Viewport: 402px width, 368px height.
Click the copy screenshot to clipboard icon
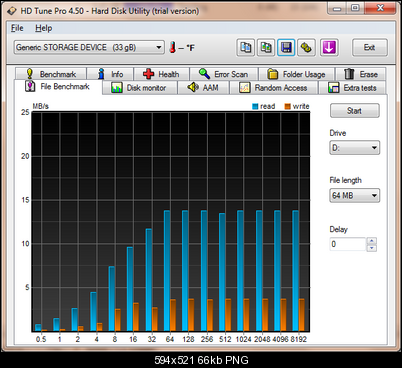click(266, 48)
